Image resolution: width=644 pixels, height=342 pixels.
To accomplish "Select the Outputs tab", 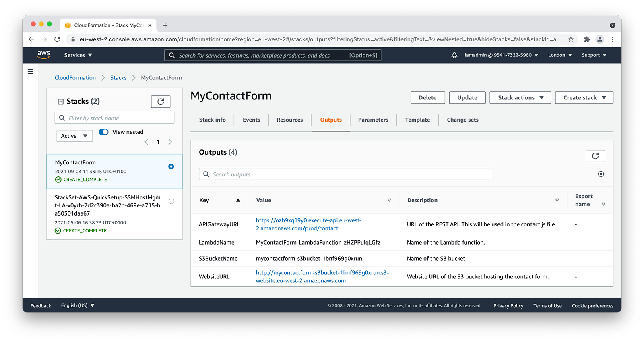I will pyautogui.click(x=331, y=120).
